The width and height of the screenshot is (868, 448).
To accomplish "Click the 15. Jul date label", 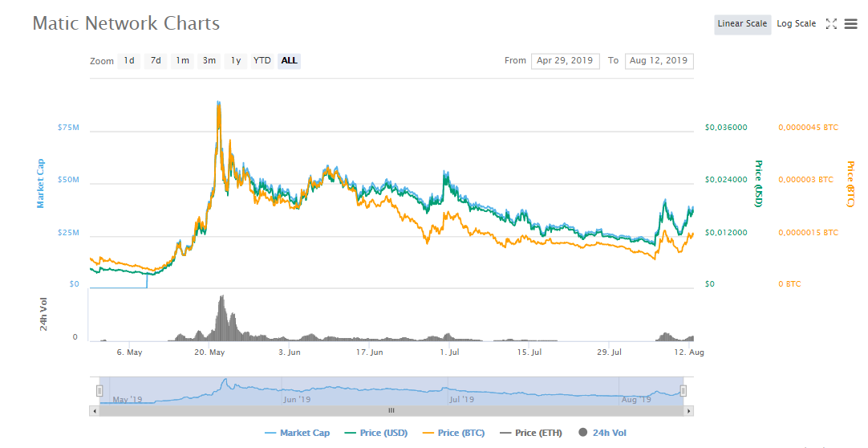I will click(529, 352).
